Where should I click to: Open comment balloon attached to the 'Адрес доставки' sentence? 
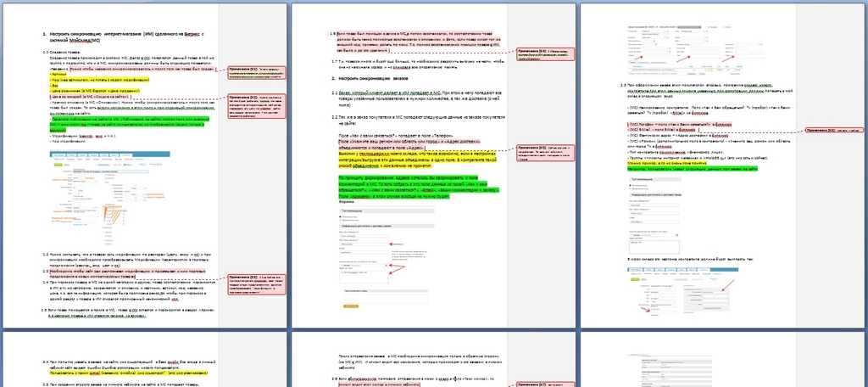tap(546, 153)
